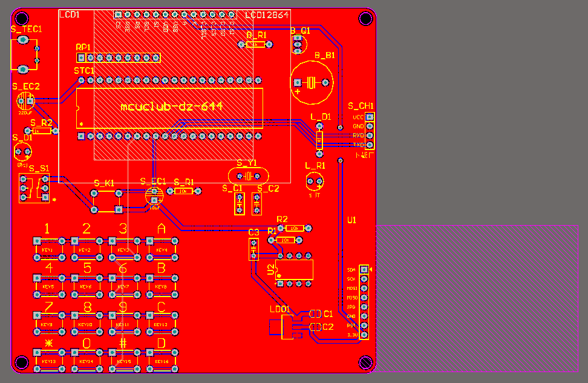Click the TXD pin label
The image size is (588, 383).
click(359, 145)
